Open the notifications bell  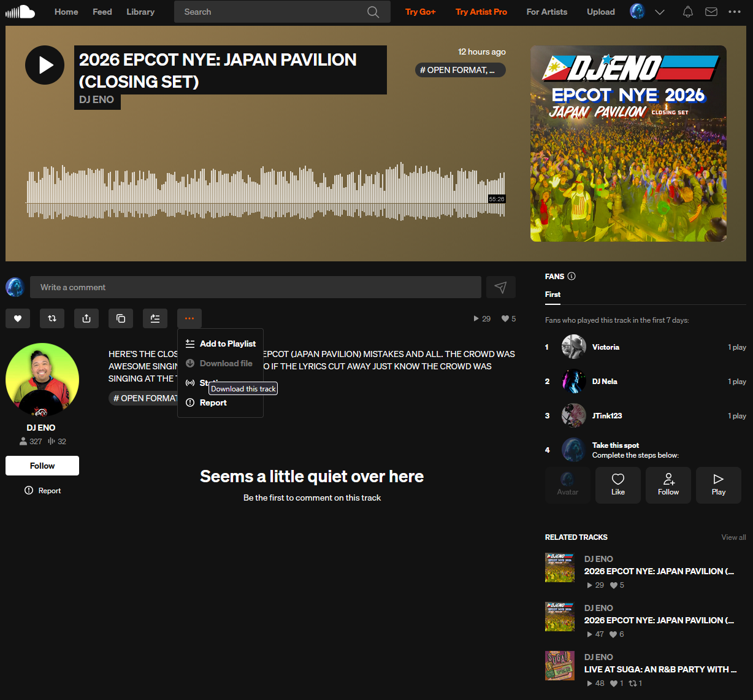688,12
